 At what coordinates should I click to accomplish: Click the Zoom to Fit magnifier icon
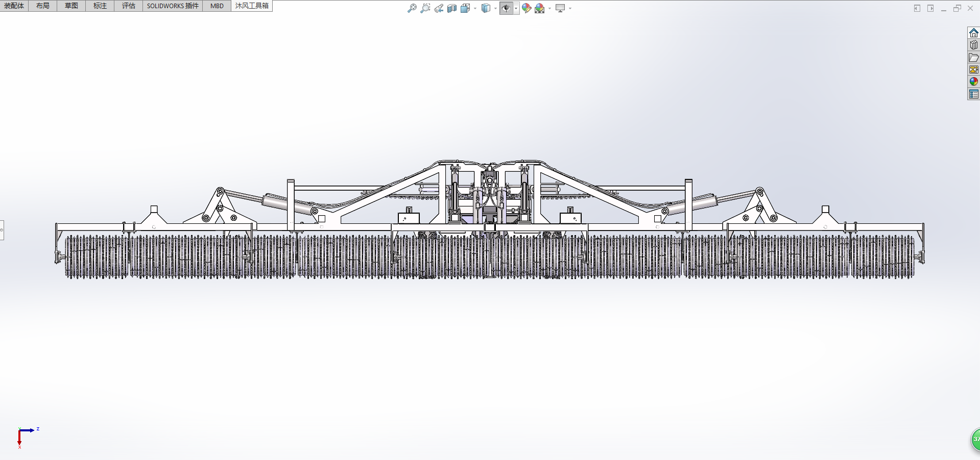pos(412,8)
